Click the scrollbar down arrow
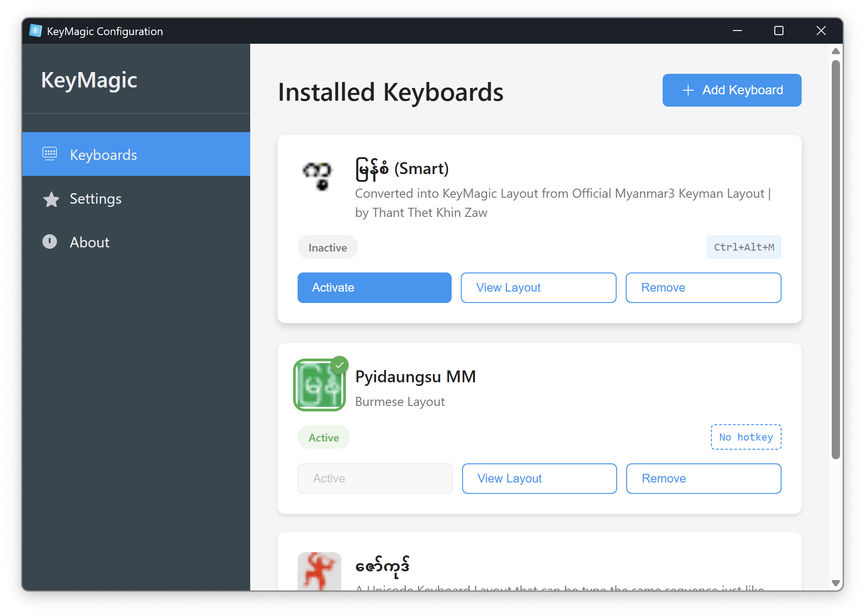The width and height of the screenshot is (865, 616). 835,583
